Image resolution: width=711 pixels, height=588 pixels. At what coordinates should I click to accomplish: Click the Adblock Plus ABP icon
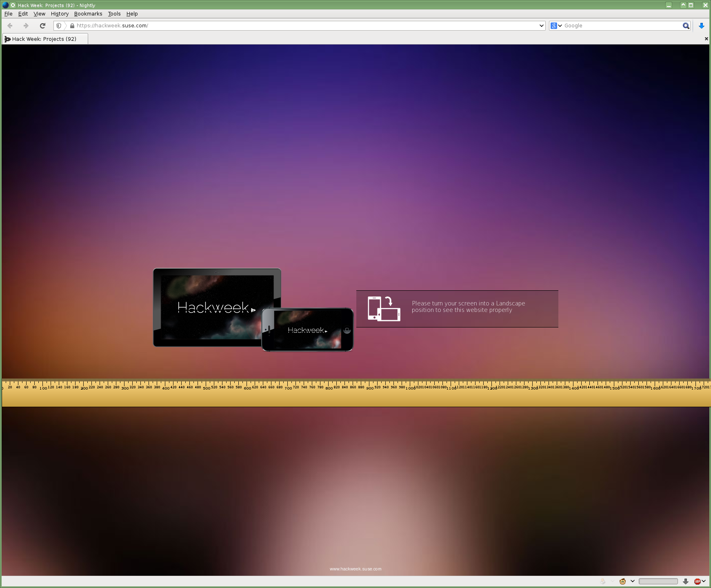tap(697, 581)
